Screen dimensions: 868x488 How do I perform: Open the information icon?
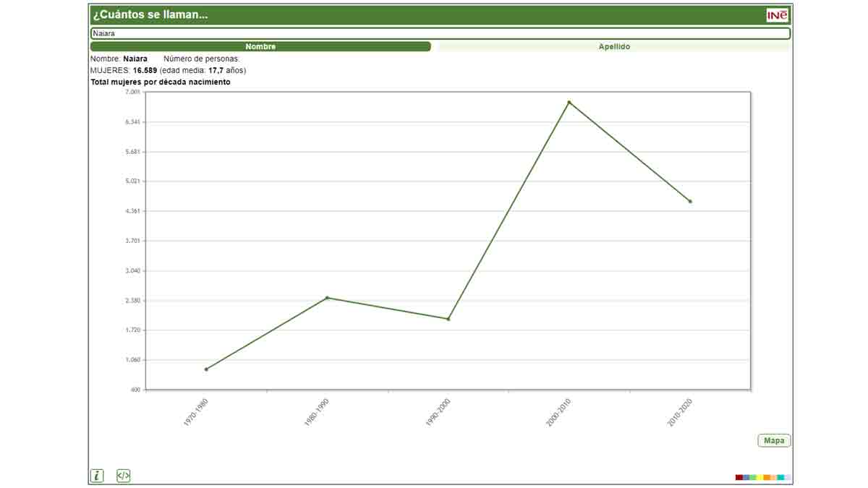[x=97, y=476]
